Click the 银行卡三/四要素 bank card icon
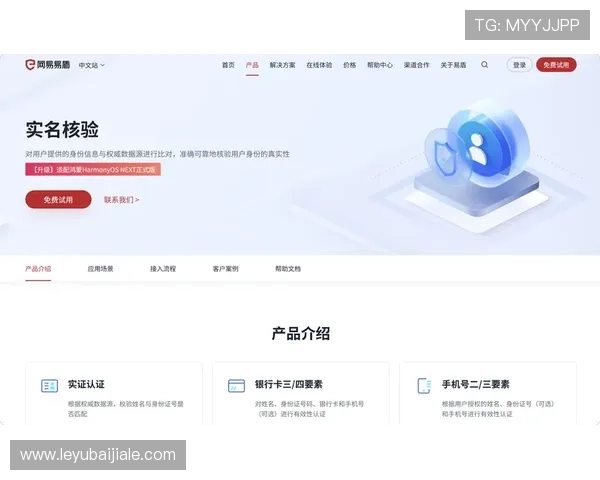Viewport: 600px width, 480px height. (236, 385)
